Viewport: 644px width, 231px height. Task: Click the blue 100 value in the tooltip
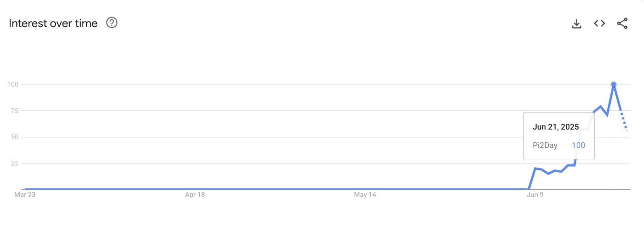tap(578, 146)
